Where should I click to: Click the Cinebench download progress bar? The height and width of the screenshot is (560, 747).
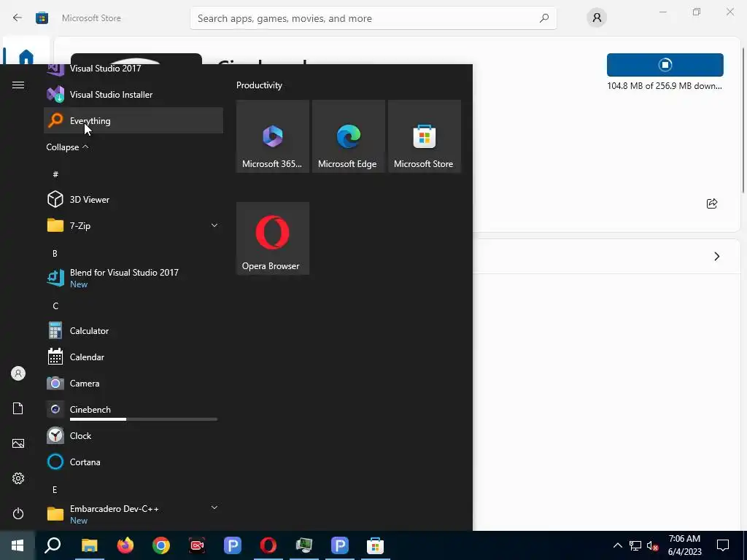(144, 419)
